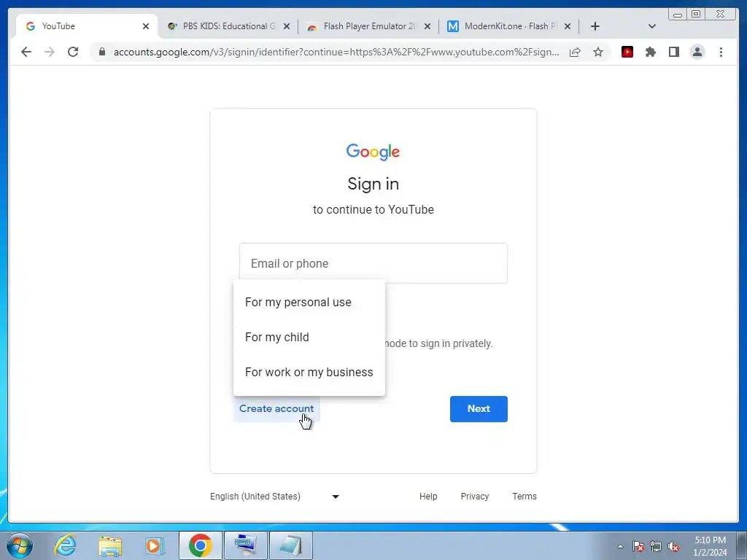
Task: Pick For work or my business
Action: tap(309, 373)
